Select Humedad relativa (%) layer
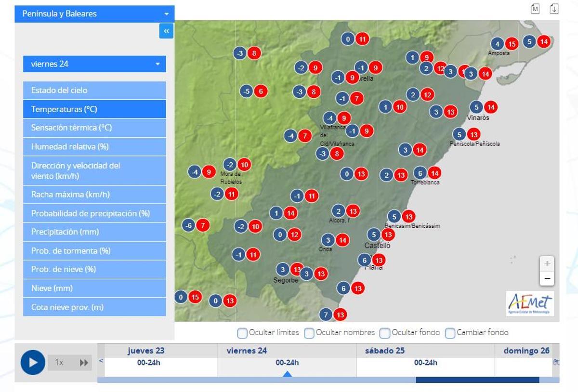This screenshot has width=578, height=392. click(94, 147)
